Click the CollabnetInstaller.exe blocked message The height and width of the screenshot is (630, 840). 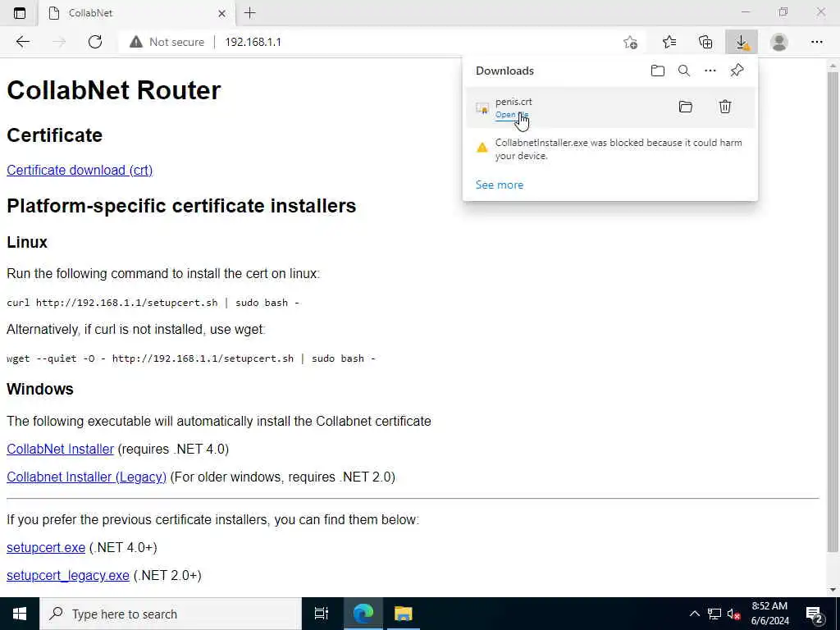click(x=619, y=149)
